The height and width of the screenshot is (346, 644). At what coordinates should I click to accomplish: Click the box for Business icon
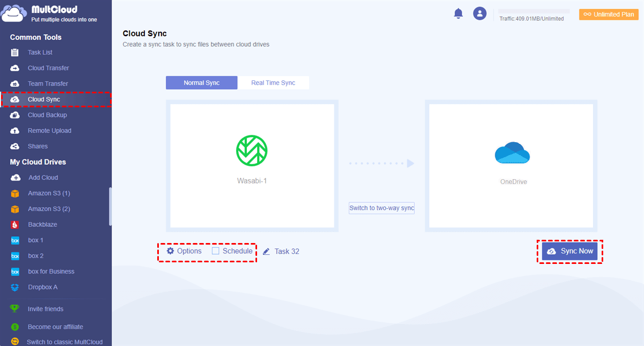(x=15, y=271)
